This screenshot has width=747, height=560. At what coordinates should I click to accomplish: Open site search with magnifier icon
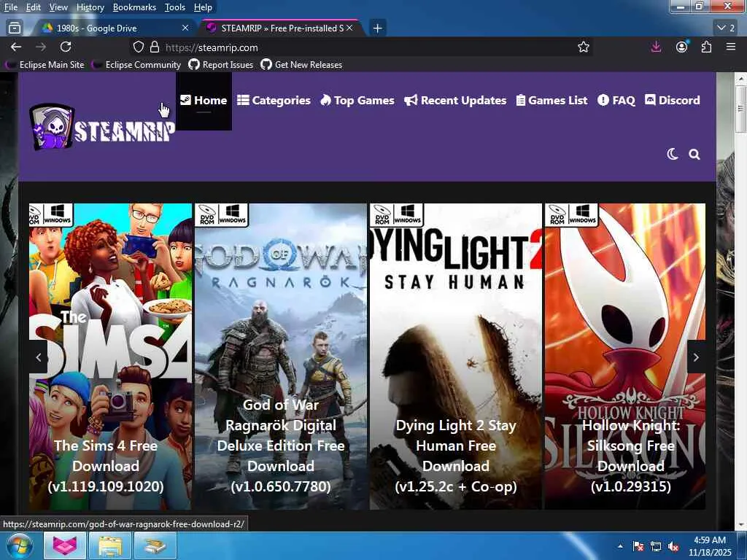click(x=694, y=155)
